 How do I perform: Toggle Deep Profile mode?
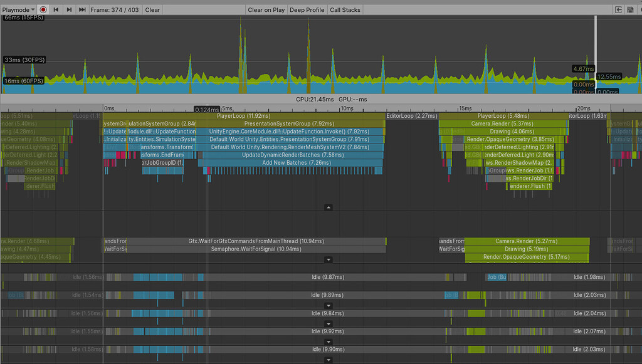point(307,9)
